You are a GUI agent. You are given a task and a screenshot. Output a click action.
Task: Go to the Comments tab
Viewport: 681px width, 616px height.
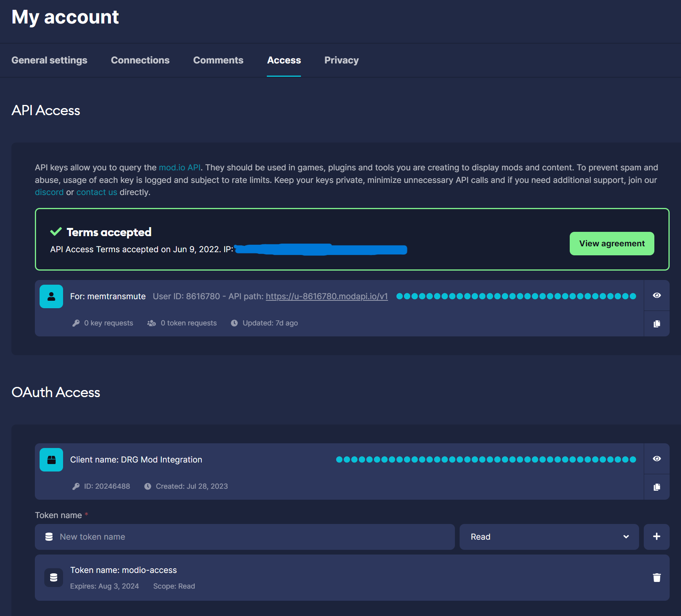tap(218, 60)
